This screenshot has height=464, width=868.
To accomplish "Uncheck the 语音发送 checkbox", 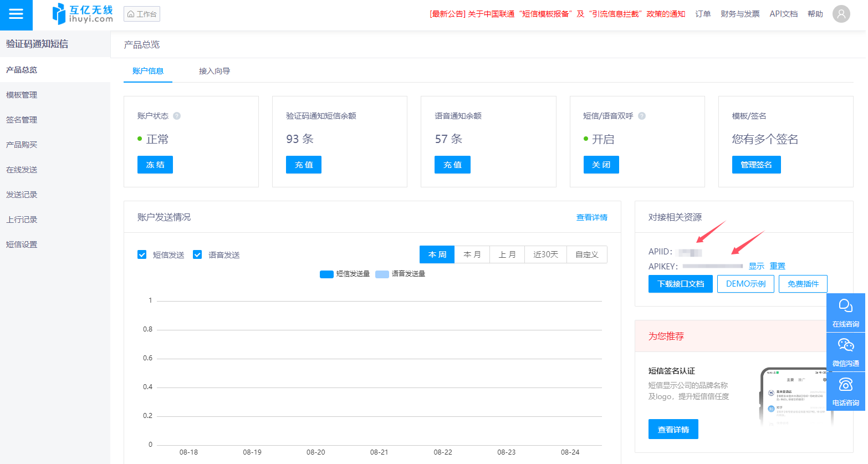I will [197, 254].
